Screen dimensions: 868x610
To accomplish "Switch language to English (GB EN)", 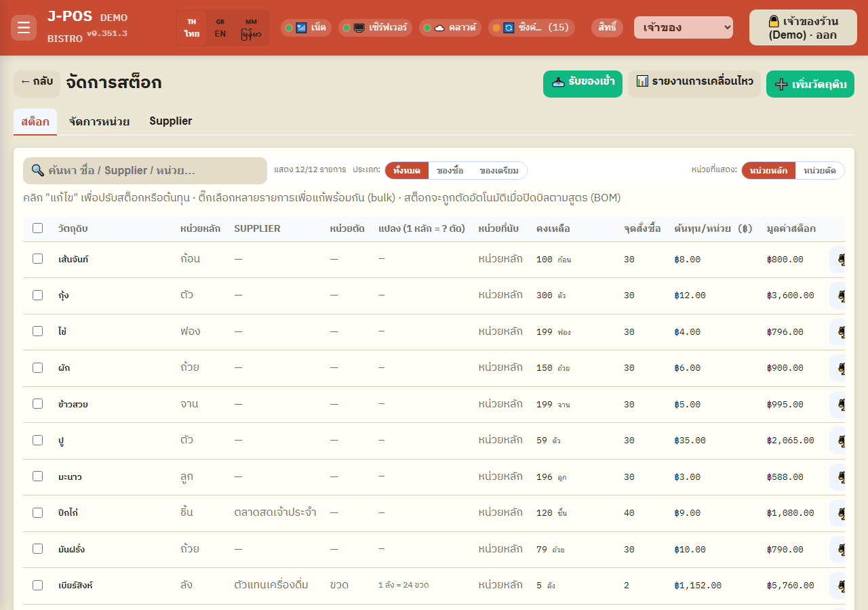I will coord(220,28).
